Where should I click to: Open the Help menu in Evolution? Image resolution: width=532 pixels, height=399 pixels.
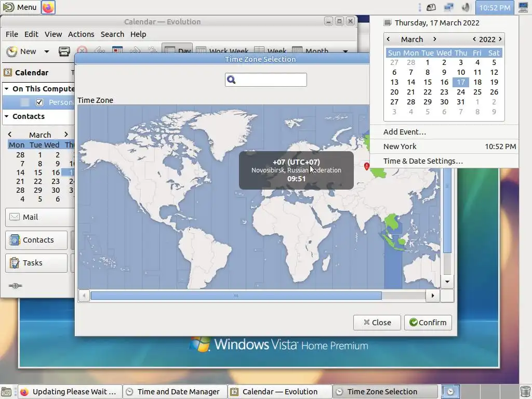[138, 34]
